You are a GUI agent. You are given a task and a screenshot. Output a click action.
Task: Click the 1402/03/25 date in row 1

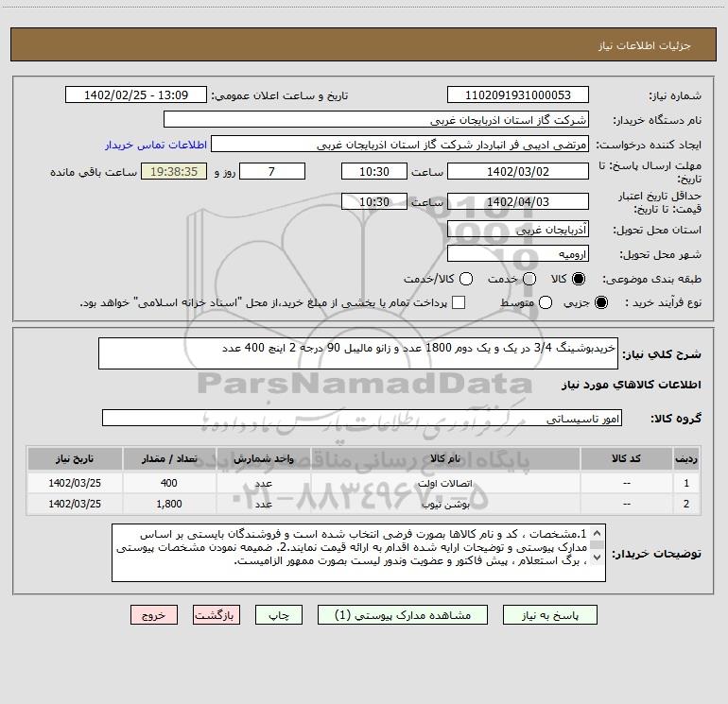tap(75, 483)
